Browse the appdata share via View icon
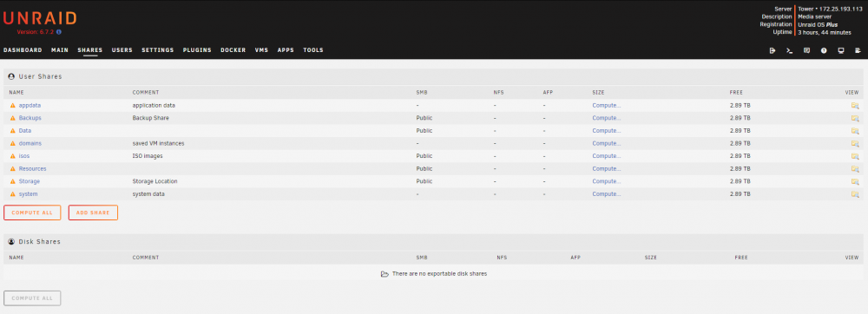This screenshot has height=314, width=868. coord(855,105)
